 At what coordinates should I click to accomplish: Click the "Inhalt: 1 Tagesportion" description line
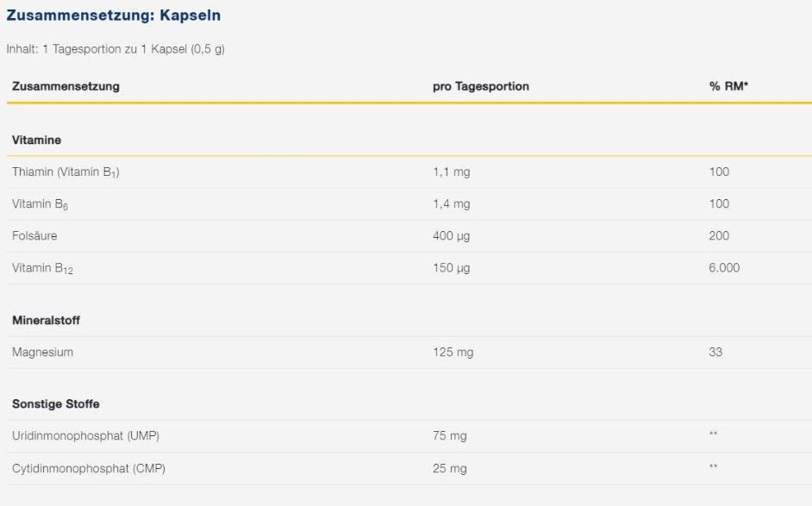116,49
